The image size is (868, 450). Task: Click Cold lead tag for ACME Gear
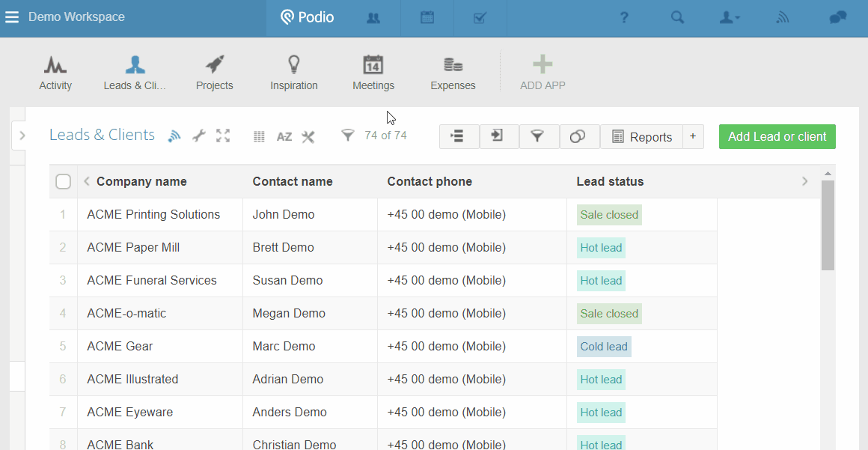(x=603, y=347)
